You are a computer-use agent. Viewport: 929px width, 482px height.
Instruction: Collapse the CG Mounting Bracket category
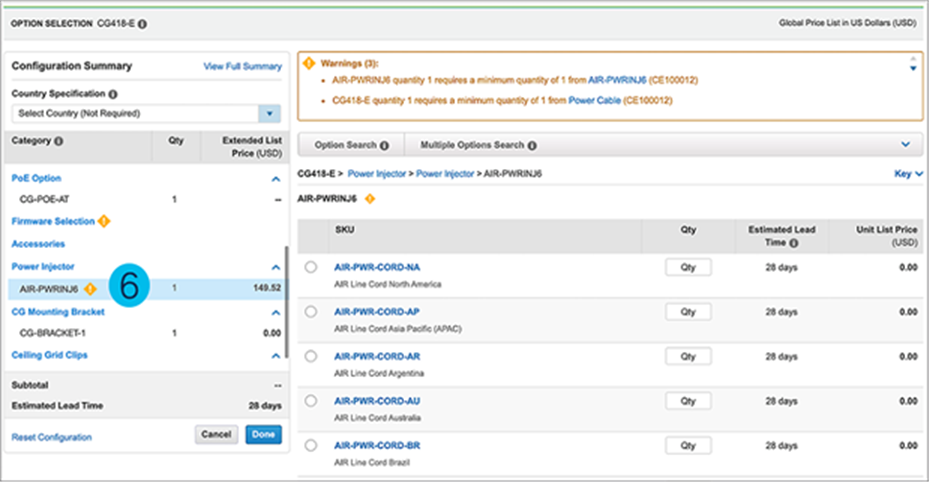click(276, 313)
